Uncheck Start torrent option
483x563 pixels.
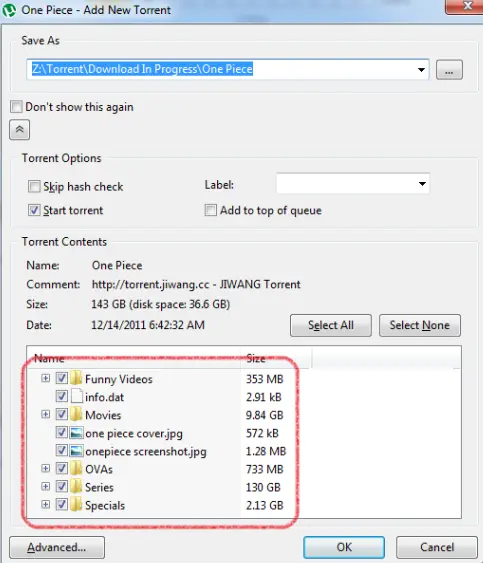tap(34, 210)
